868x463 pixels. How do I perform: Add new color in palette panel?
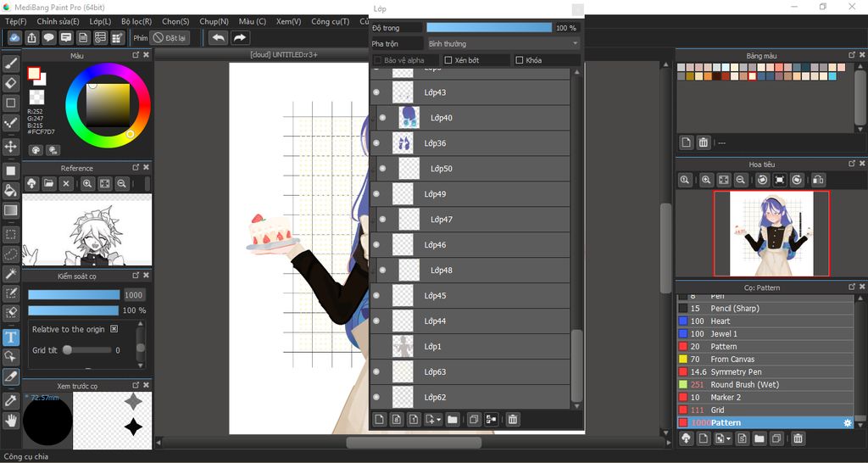(x=687, y=142)
